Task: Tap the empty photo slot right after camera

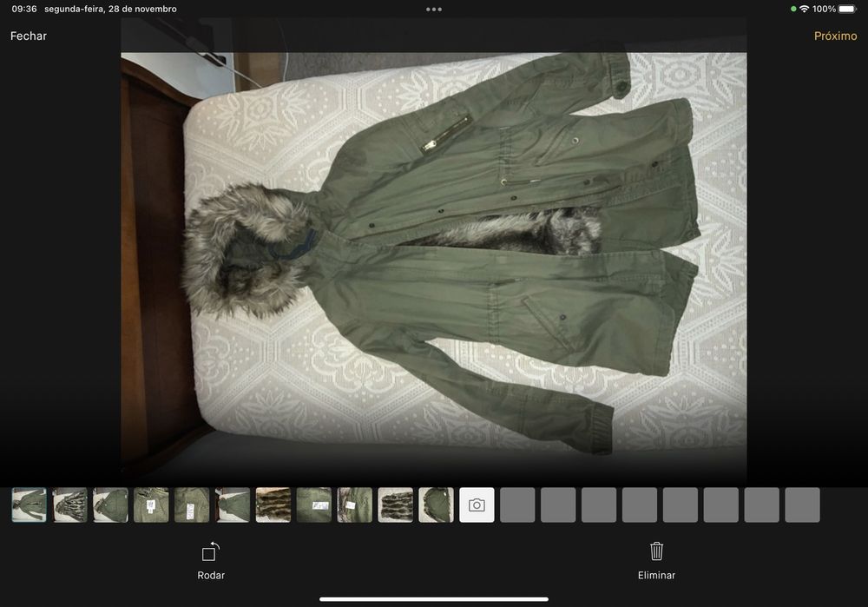Action: click(x=517, y=505)
